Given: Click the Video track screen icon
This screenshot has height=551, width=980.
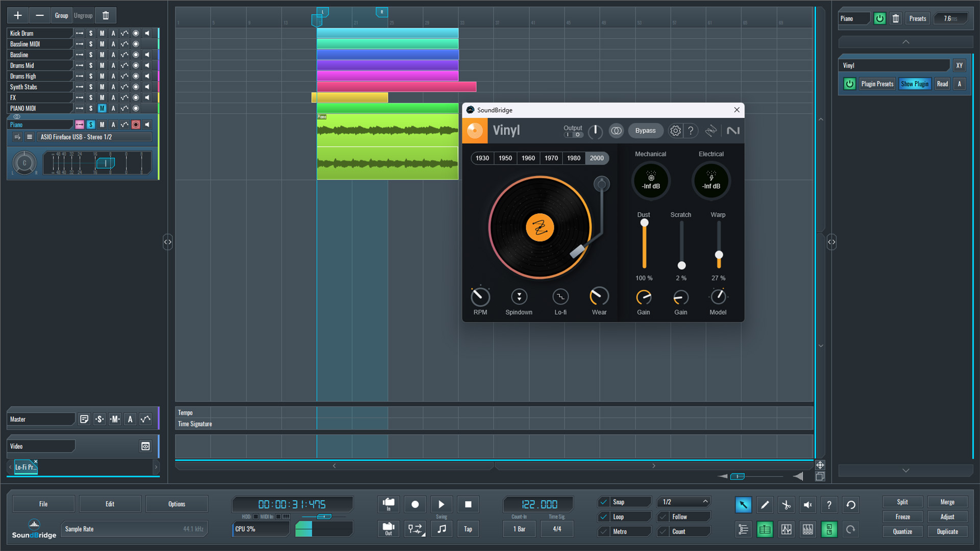Looking at the screenshot, I should point(145,446).
